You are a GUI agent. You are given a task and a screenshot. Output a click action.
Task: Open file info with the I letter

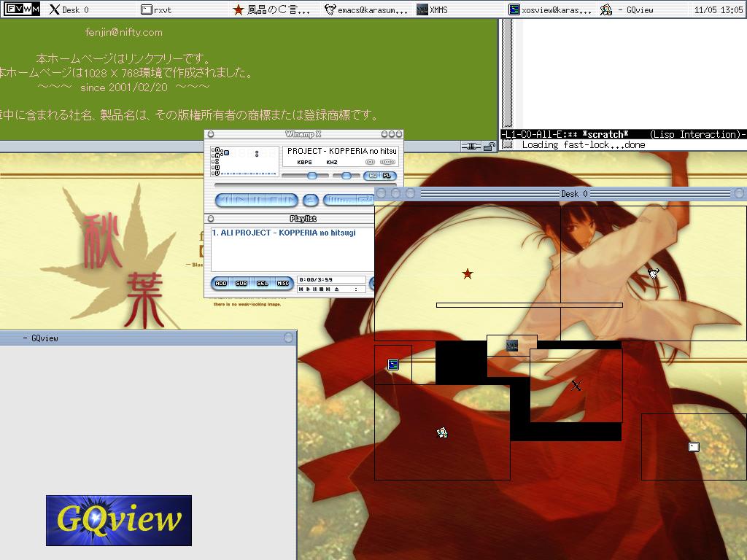217,161
